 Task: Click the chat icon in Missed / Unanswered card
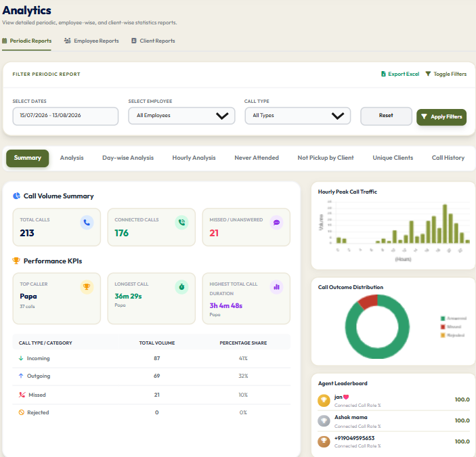tap(276, 223)
